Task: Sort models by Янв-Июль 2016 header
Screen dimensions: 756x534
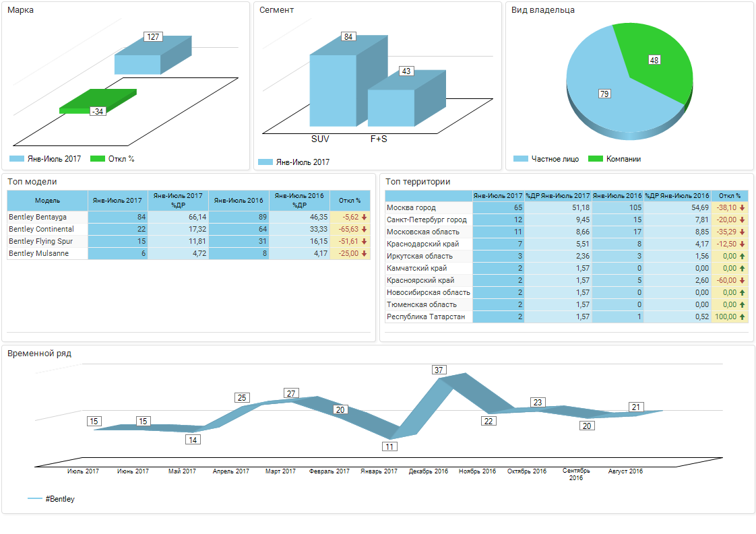Action: pyautogui.click(x=239, y=201)
